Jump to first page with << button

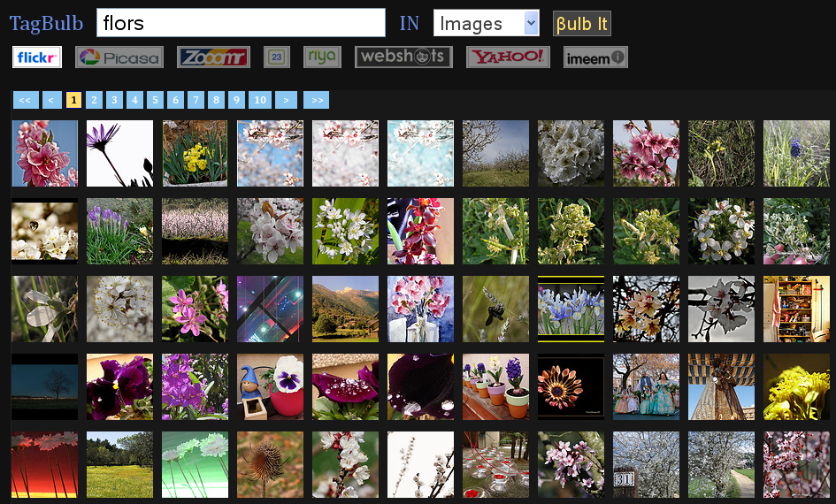[x=26, y=100]
